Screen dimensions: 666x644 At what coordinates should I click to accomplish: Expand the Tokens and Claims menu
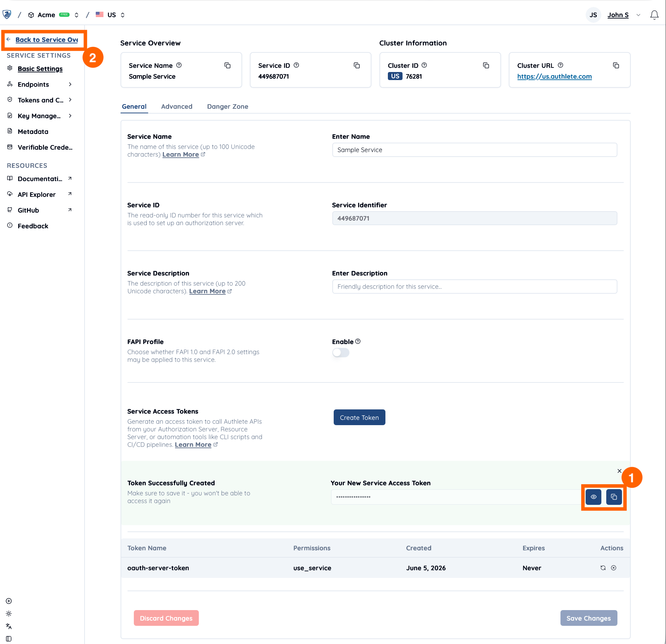tap(70, 100)
